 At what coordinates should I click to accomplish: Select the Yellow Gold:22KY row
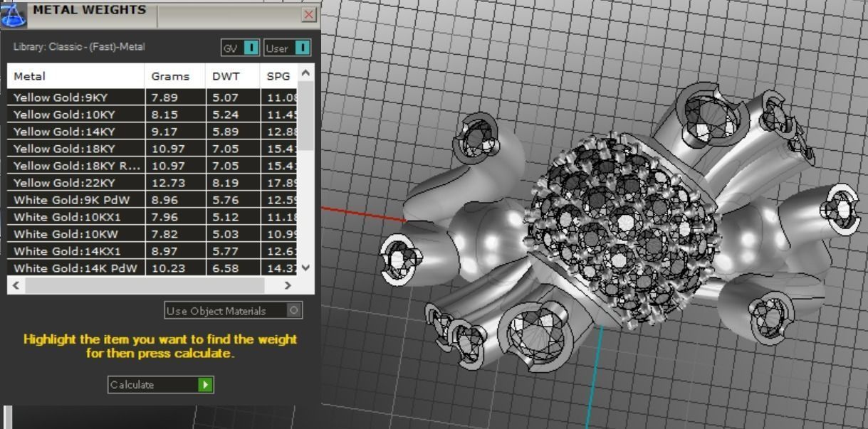[x=152, y=183]
